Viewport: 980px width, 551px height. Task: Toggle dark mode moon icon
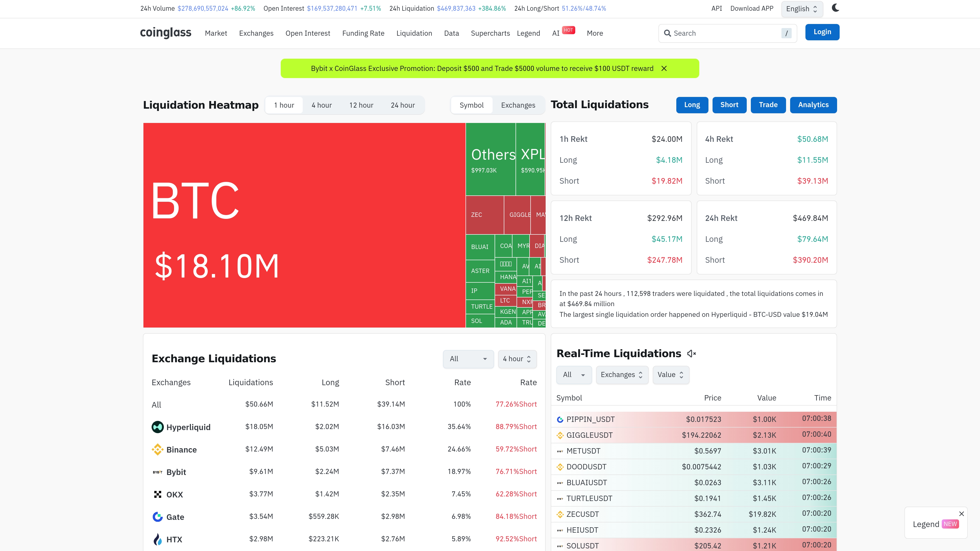coord(835,8)
